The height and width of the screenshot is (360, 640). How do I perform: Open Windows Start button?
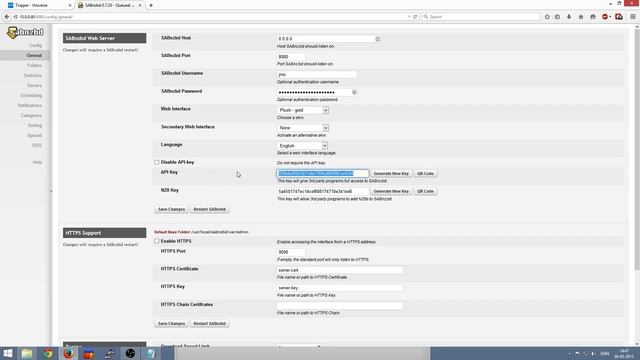click(x=8, y=353)
